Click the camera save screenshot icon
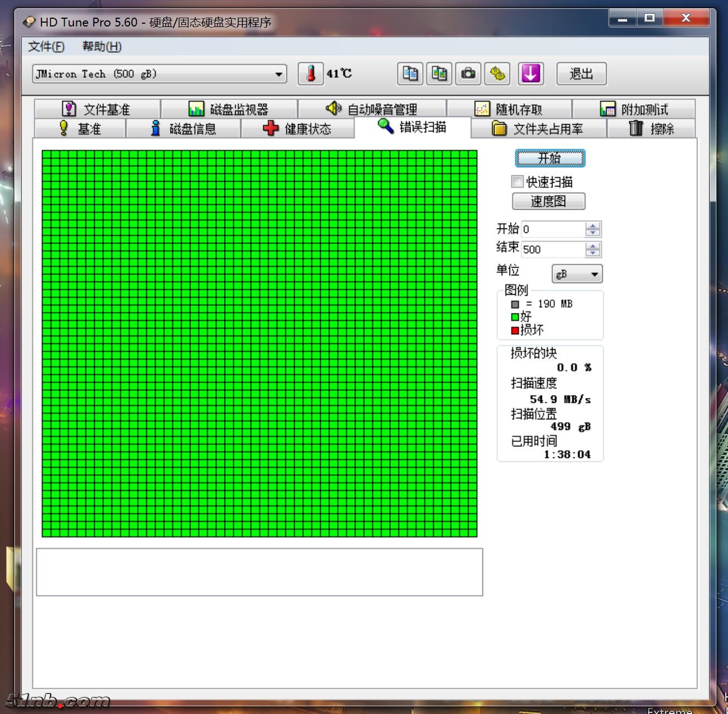The width and height of the screenshot is (728, 714). tap(468, 74)
